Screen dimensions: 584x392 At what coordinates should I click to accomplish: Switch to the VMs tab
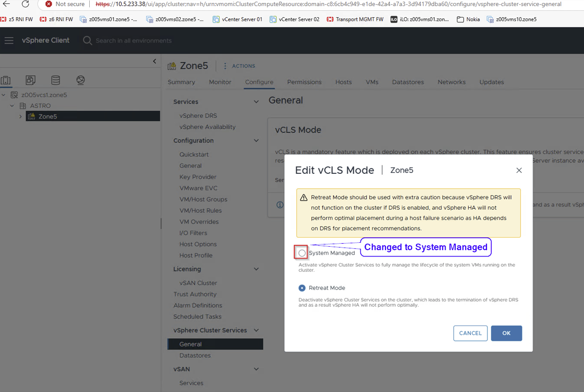372,82
